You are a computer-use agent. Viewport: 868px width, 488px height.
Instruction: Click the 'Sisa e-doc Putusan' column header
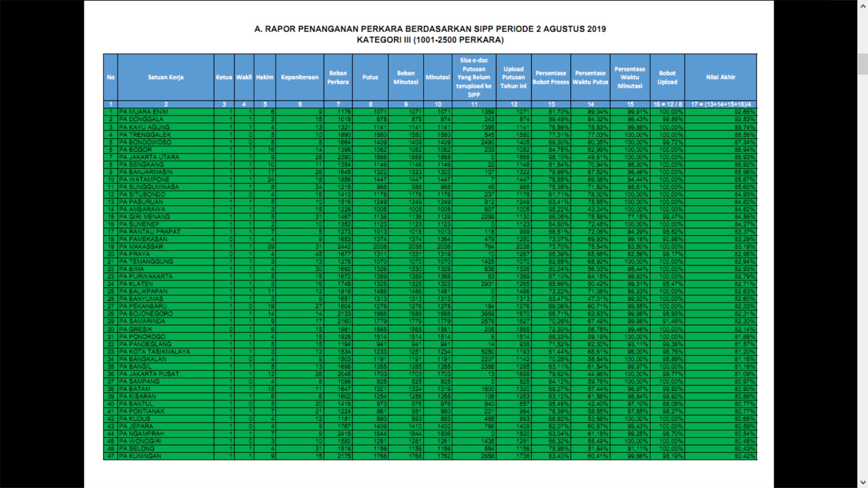[474, 77]
